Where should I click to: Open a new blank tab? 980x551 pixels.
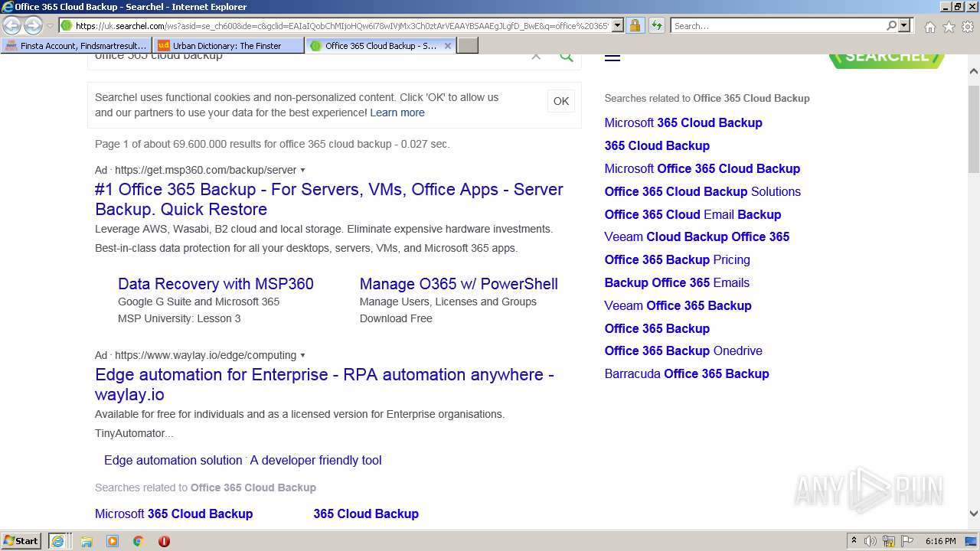468,46
